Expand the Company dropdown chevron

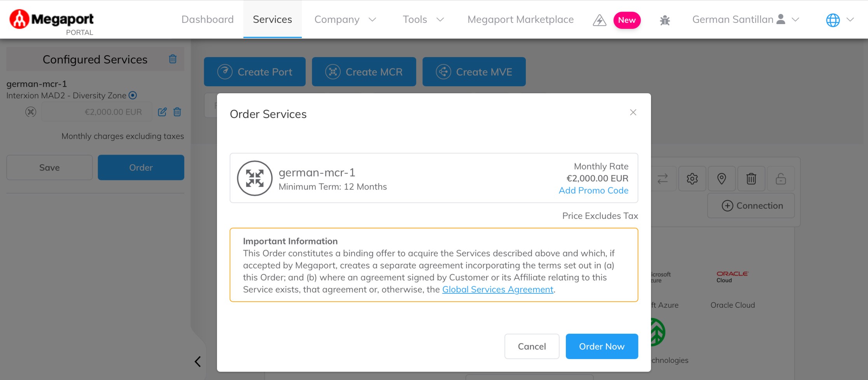click(373, 19)
